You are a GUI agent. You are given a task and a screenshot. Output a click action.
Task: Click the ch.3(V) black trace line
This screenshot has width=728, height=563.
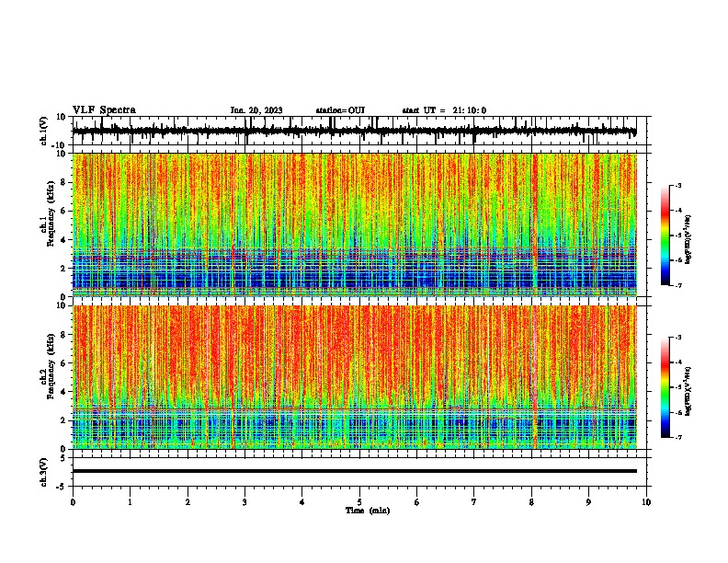pyautogui.click(x=354, y=471)
